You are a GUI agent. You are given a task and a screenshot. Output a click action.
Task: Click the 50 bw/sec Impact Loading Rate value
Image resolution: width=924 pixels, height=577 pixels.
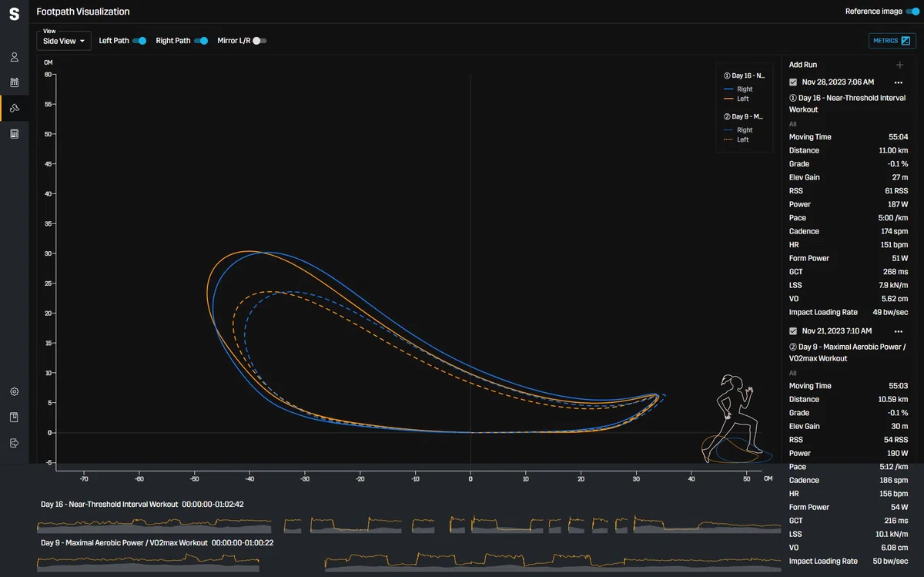(x=890, y=561)
